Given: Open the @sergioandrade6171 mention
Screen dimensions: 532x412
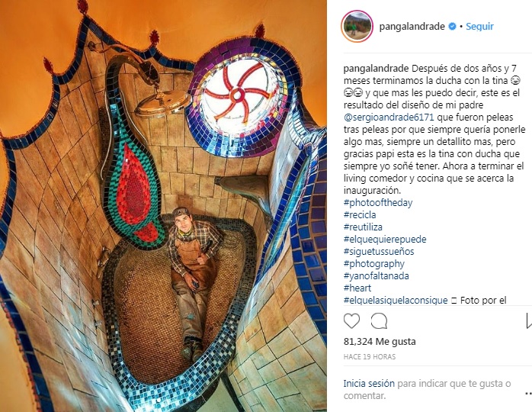Looking at the screenshot, I should pyautogui.click(x=389, y=117).
